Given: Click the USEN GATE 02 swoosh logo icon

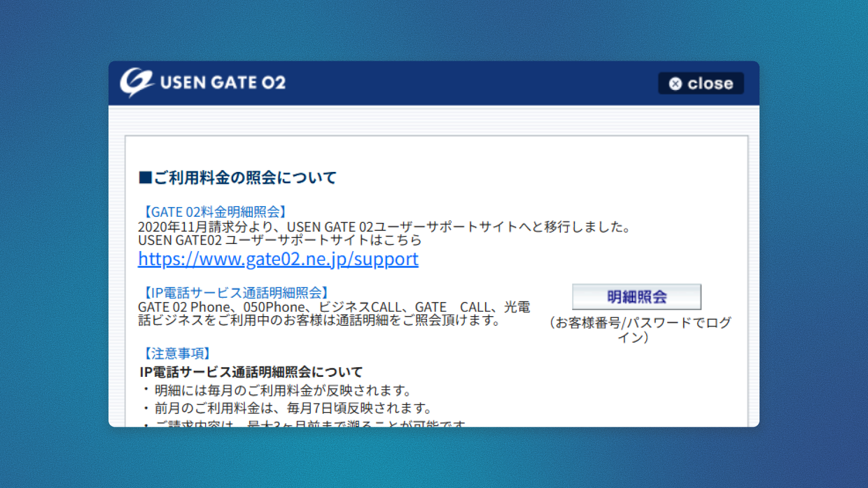Looking at the screenshot, I should click(x=137, y=82).
